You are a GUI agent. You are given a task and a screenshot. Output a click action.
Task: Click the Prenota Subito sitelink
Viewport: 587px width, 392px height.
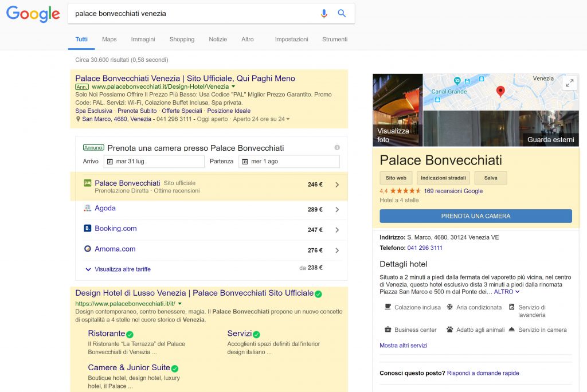tap(137, 111)
